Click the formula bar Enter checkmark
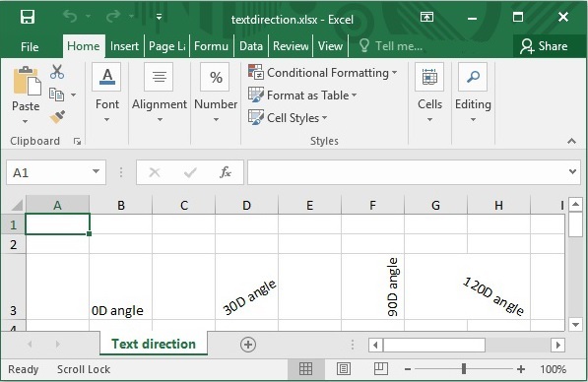588x382 pixels. point(190,172)
